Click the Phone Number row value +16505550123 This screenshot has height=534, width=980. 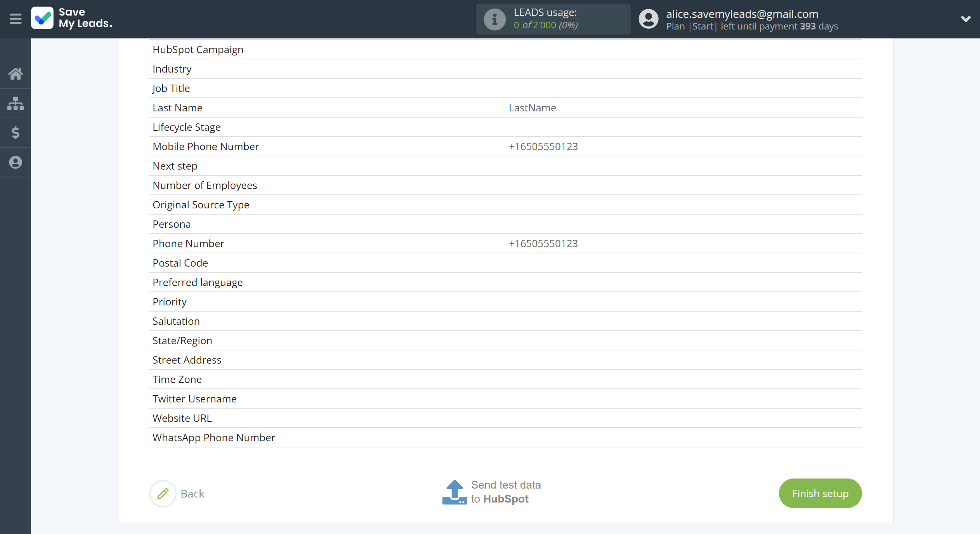point(543,243)
